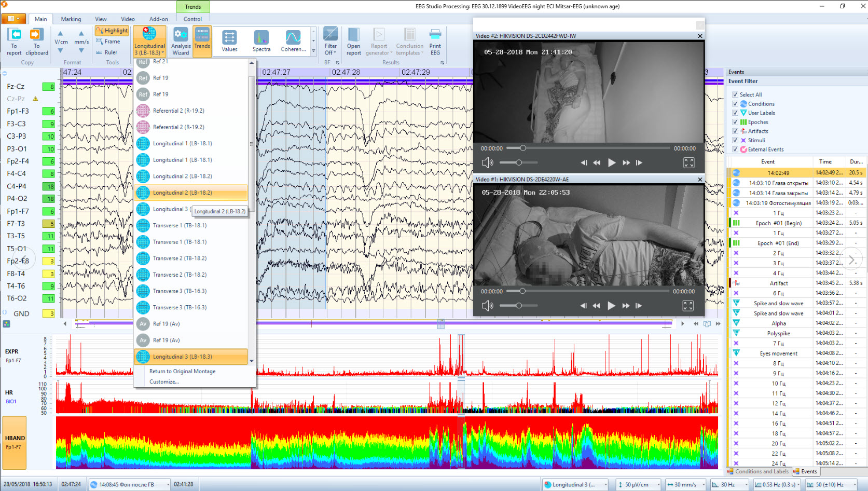Copy EEG to clipboard icon
The width and height of the screenshot is (868, 491).
tap(36, 35)
